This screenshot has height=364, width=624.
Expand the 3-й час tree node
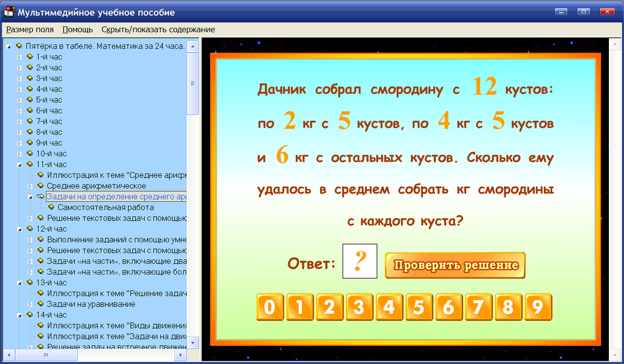click(20, 78)
